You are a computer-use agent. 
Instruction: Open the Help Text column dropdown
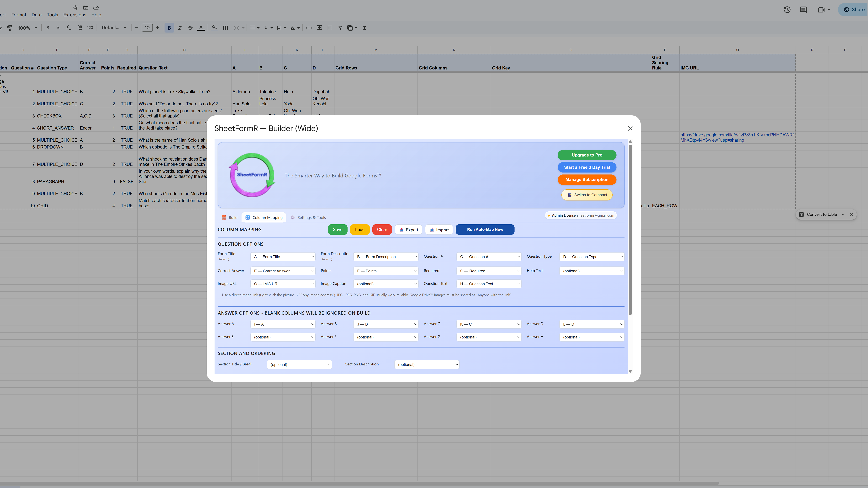pyautogui.click(x=592, y=271)
